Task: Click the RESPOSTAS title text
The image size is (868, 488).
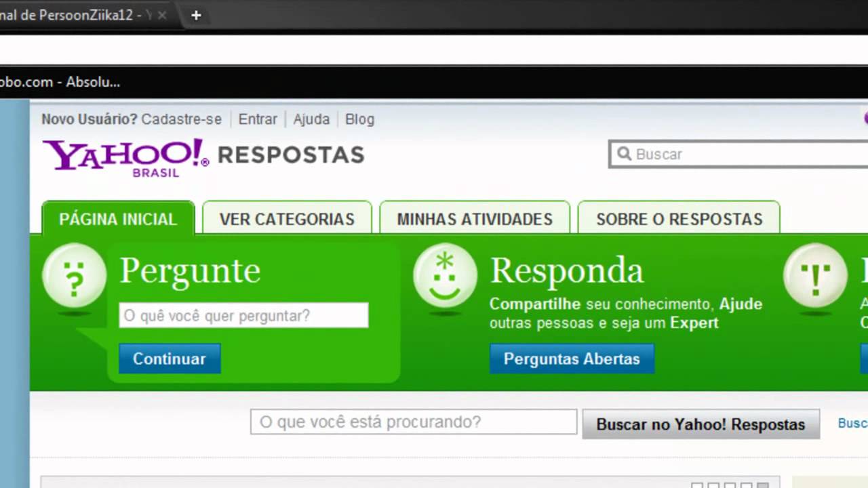Action: [291, 155]
